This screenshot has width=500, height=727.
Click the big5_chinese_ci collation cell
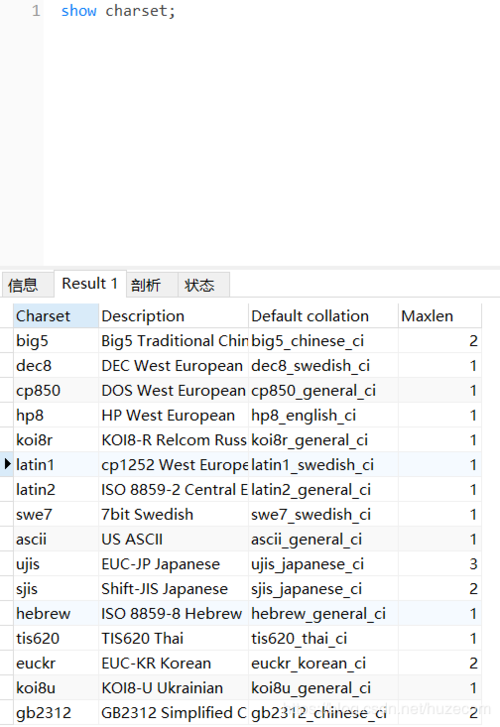[x=323, y=341]
